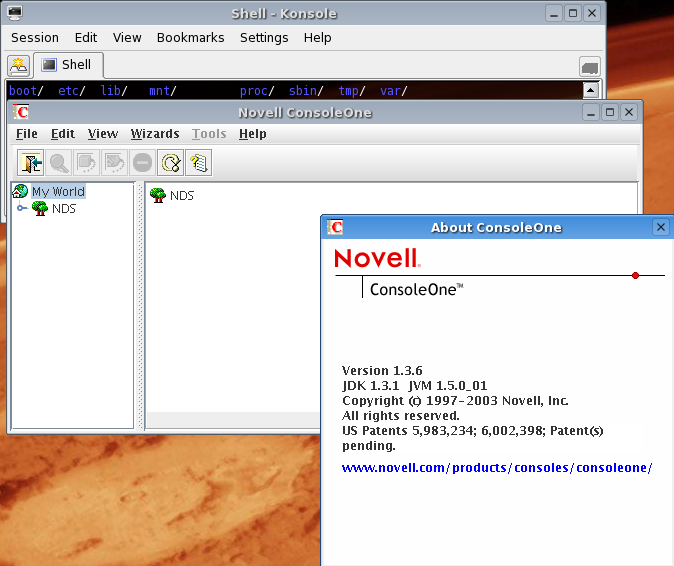This screenshot has height=566, width=674.
Task: Click 'etc/' in the Konsole terminal
Action: (x=72, y=91)
